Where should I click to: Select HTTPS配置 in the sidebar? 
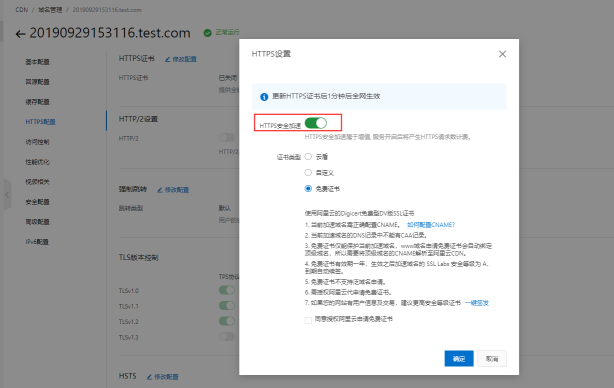pyautogui.click(x=40, y=122)
